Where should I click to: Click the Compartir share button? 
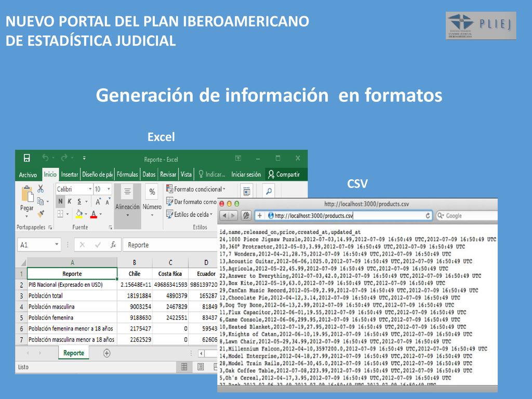click(x=284, y=175)
